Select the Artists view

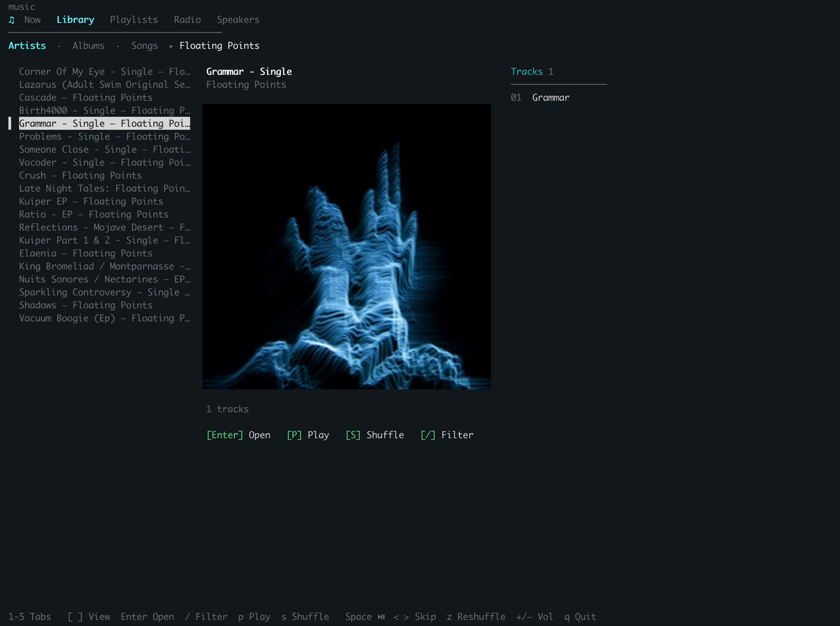[x=27, y=46]
